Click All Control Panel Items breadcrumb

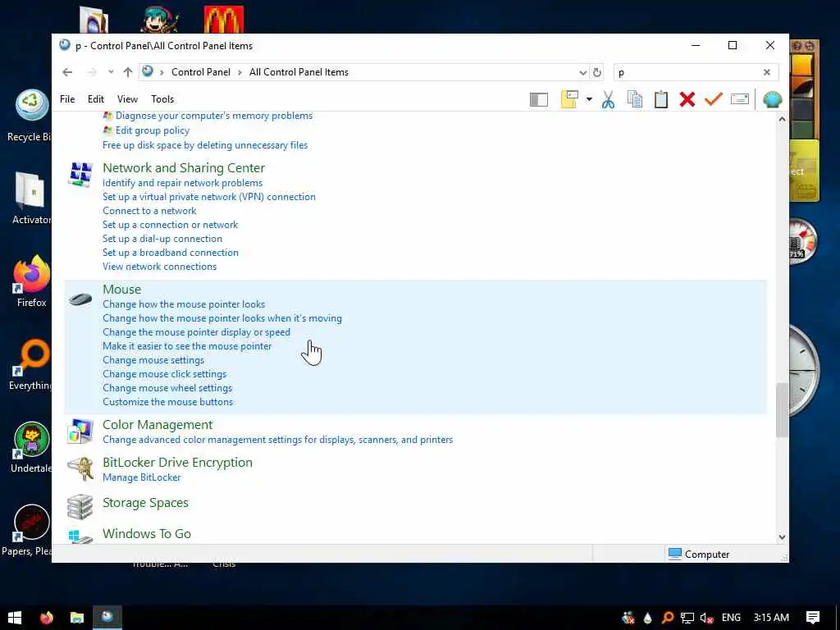point(299,72)
